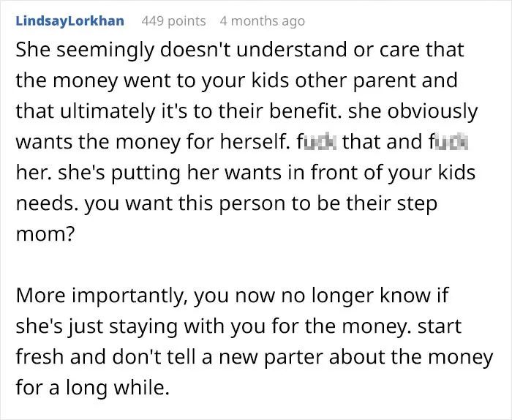Click the word 'fresh' in second paragraph
Screen dimensions: 512x420
click(x=39, y=356)
